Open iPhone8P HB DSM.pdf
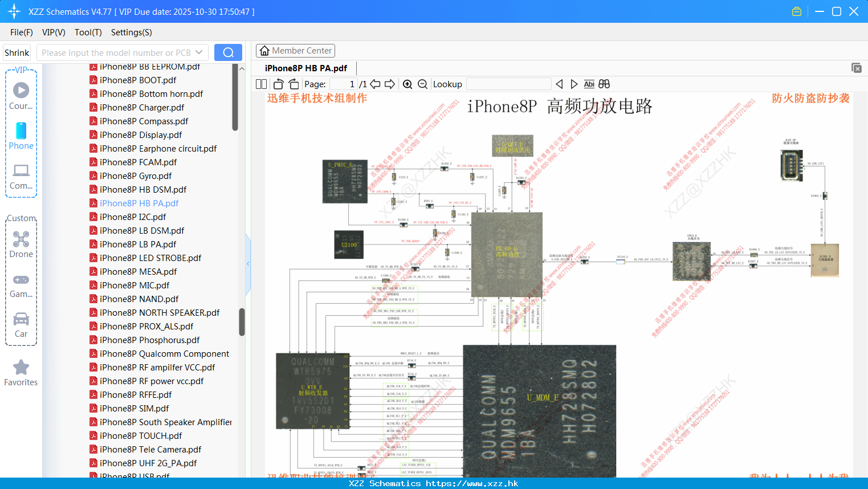The image size is (868, 489). click(x=143, y=189)
